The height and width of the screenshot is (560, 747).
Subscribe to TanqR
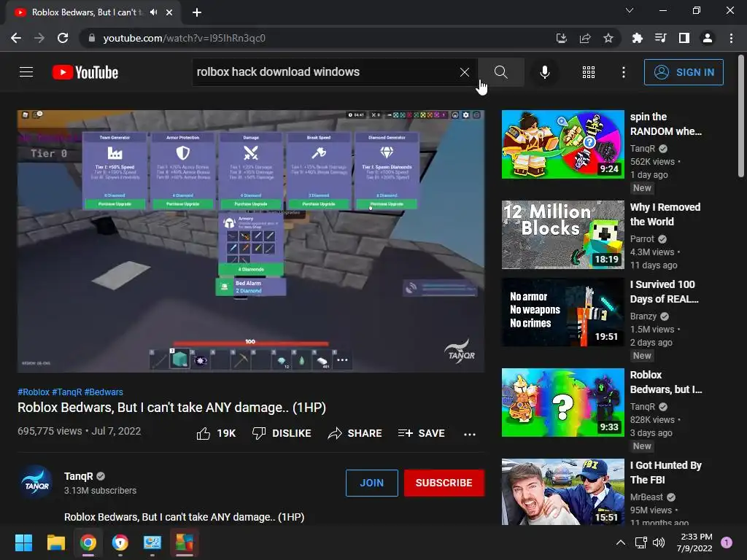click(444, 483)
